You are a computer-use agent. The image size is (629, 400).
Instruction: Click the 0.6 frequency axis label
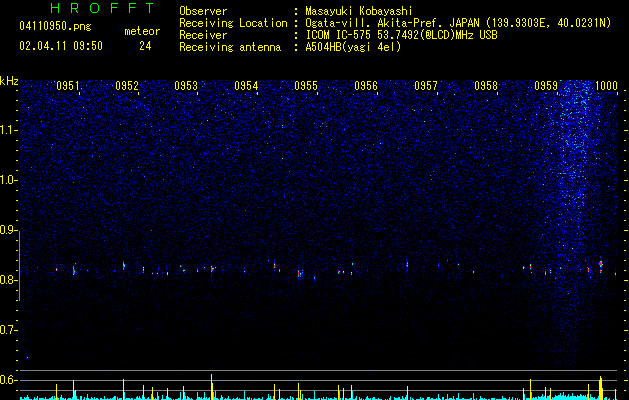(x=8, y=380)
